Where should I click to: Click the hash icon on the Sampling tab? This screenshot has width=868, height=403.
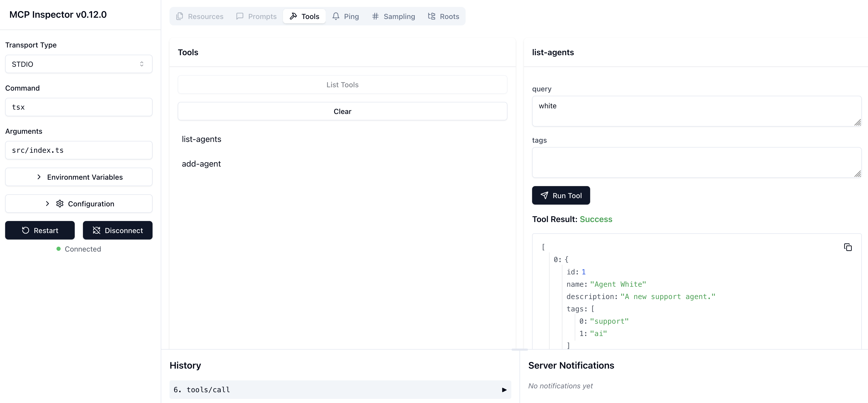pyautogui.click(x=375, y=16)
